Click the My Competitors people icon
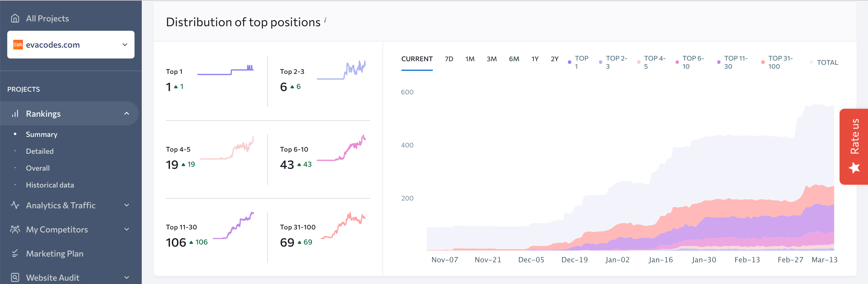This screenshot has width=868, height=284. [x=15, y=229]
